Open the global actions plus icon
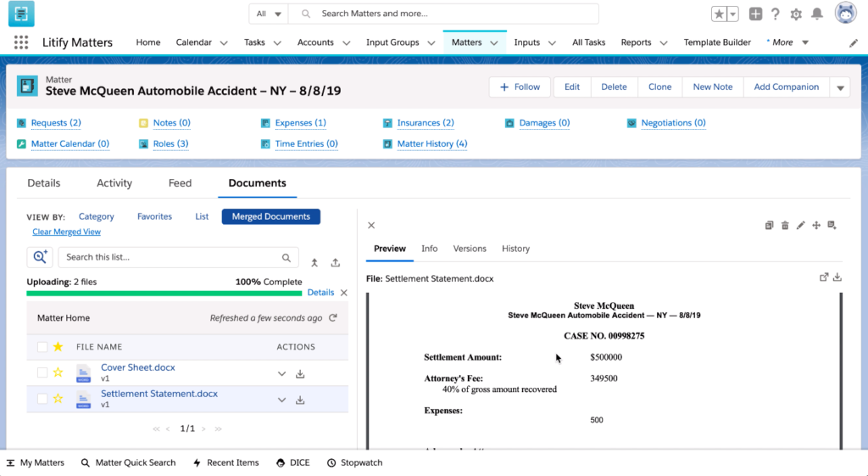Image resolution: width=868 pixels, height=476 pixels. pyautogui.click(x=755, y=14)
